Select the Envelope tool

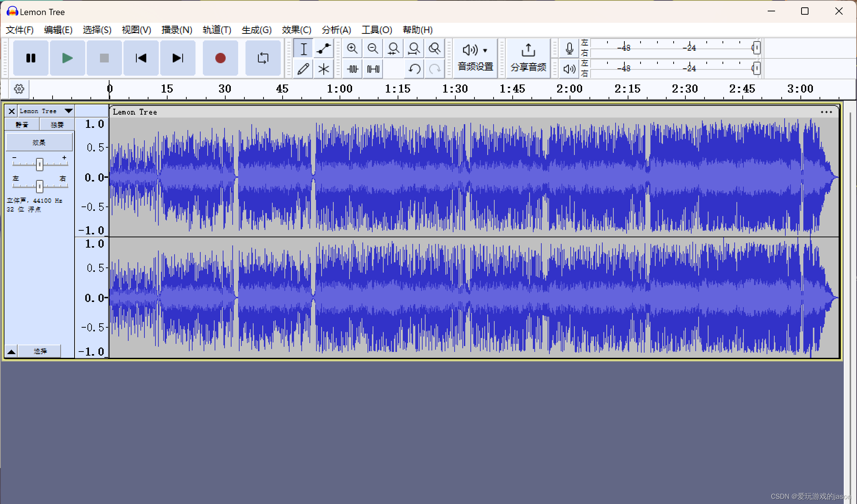pos(324,48)
